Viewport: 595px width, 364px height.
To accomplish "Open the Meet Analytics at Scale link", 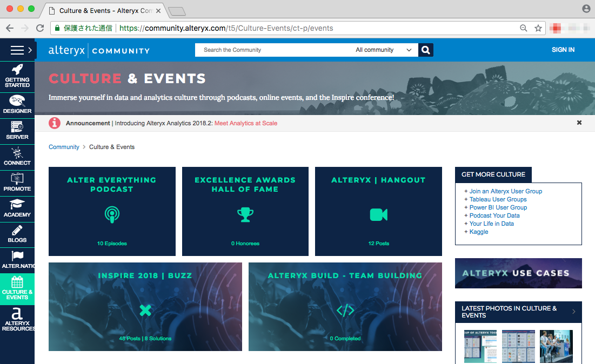I will tap(246, 123).
